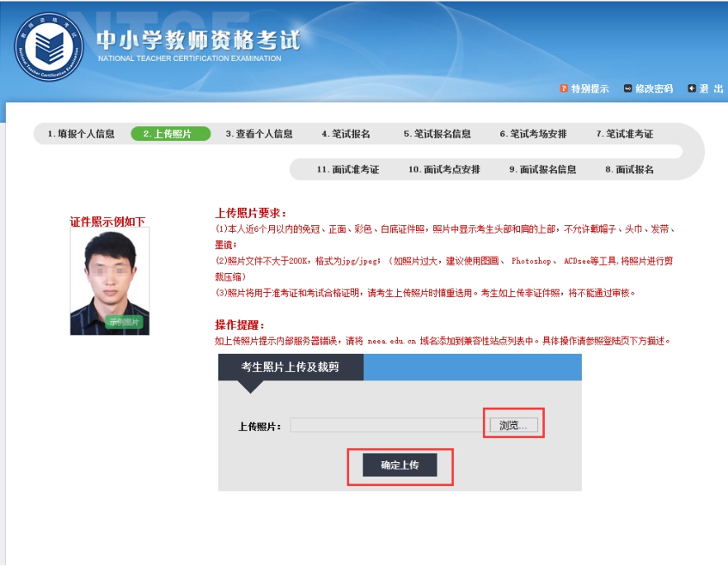Image resolution: width=728 pixels, height=566 pixels.
Task: Click the 修改密码 icon
Action: click(627, 88)
